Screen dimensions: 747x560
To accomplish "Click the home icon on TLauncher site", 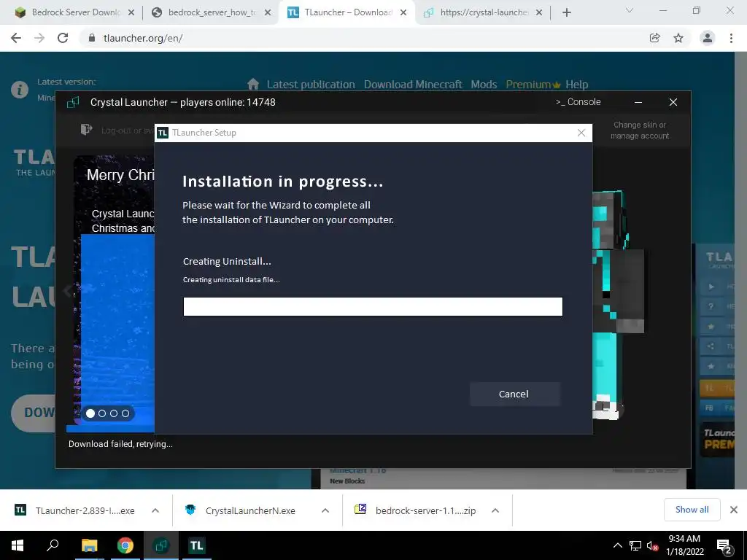I will pyautogui.click(x=253, y=85).
